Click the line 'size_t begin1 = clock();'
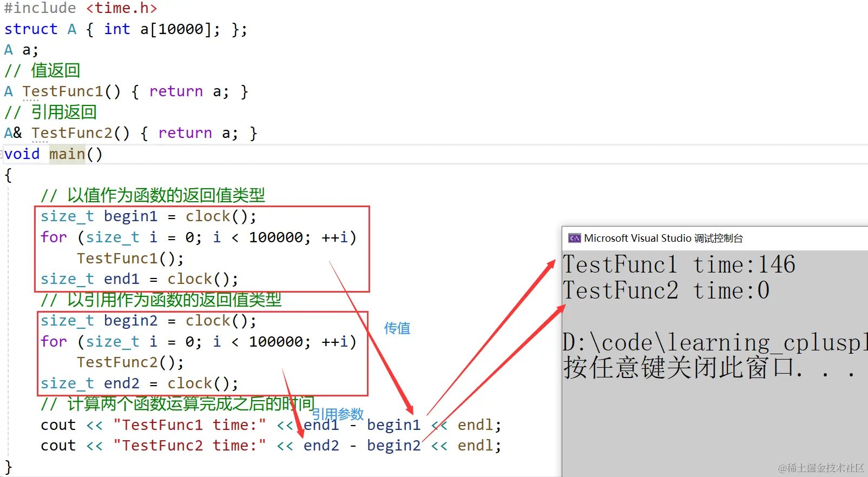The width and height of the screenshot is (868, 477). click(x=149, y=216)
